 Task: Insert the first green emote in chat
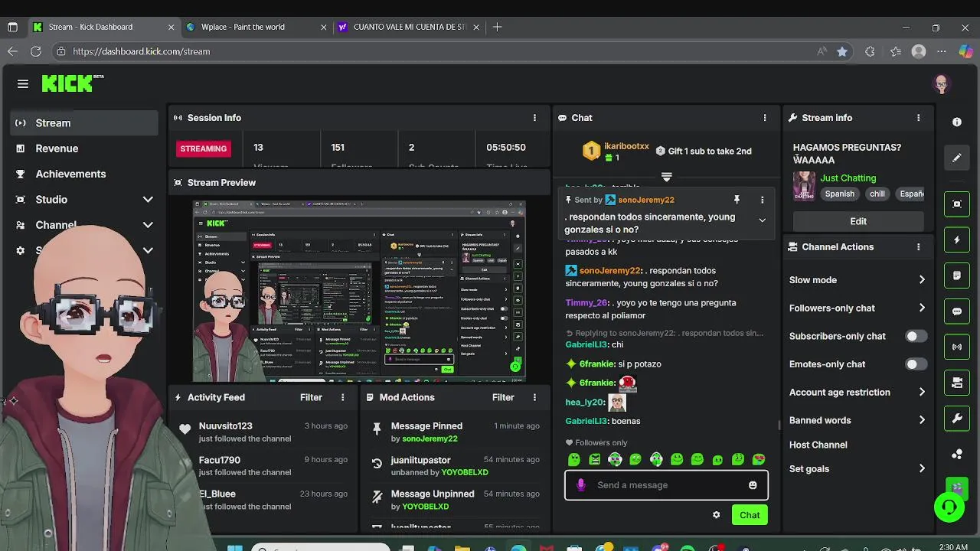click(x=574, y=459)
